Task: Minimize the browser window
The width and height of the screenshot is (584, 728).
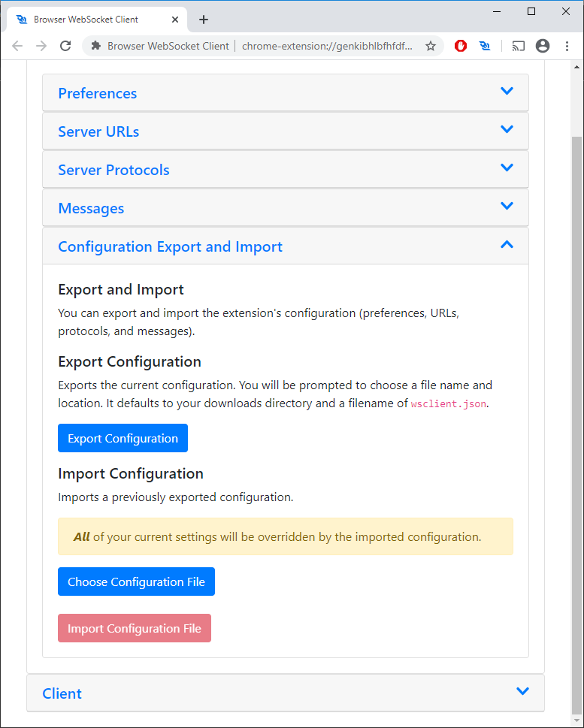Action: [x=497, y=11]
